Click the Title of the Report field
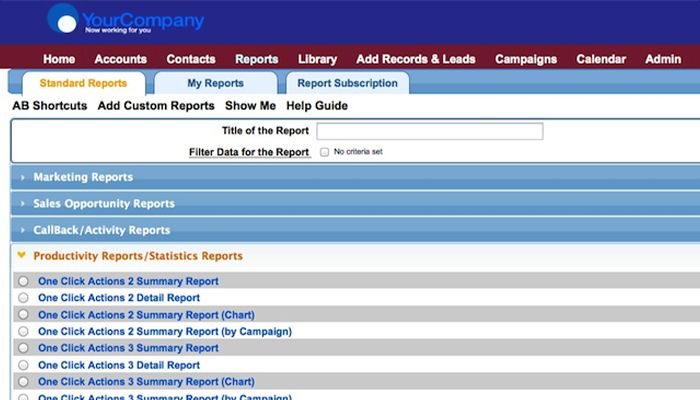 (429, 131)
